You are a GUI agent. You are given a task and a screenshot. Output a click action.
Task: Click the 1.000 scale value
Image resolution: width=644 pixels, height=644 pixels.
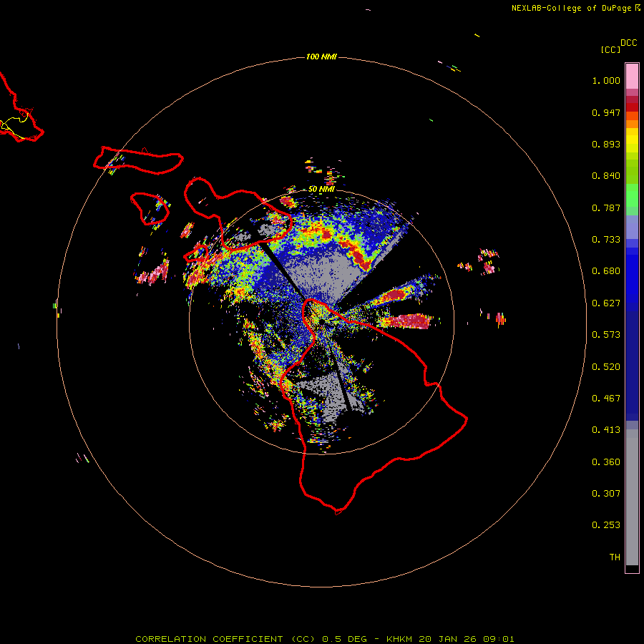[606, 80]
